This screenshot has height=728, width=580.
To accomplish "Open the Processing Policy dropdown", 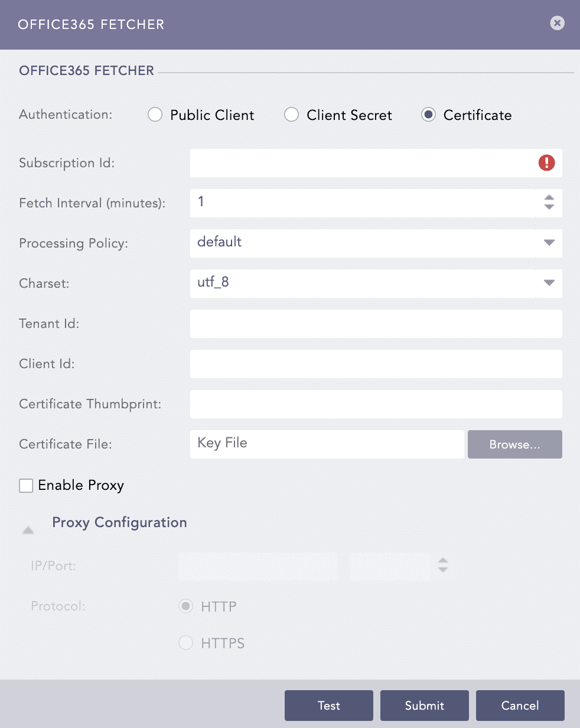I will point(549,243).
